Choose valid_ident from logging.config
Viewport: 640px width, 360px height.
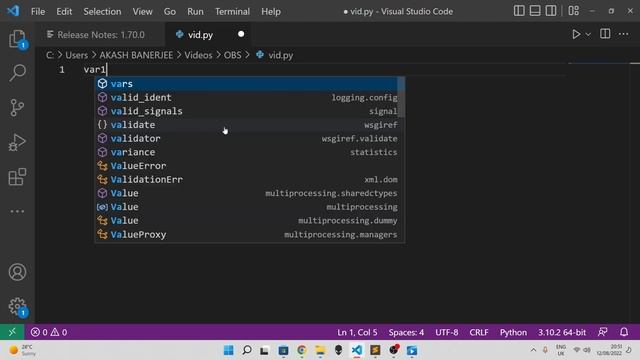coord(247,98)
